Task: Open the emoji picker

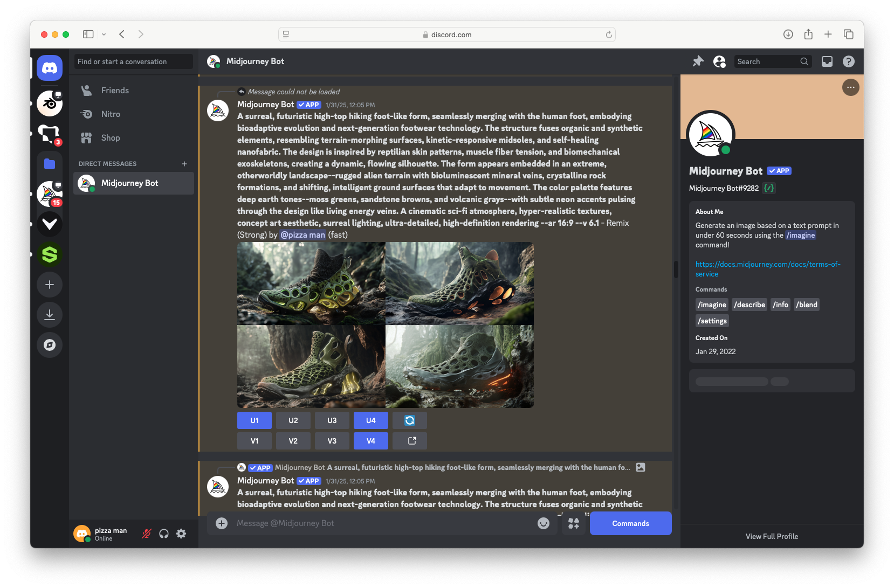Action: click(544, 523)
